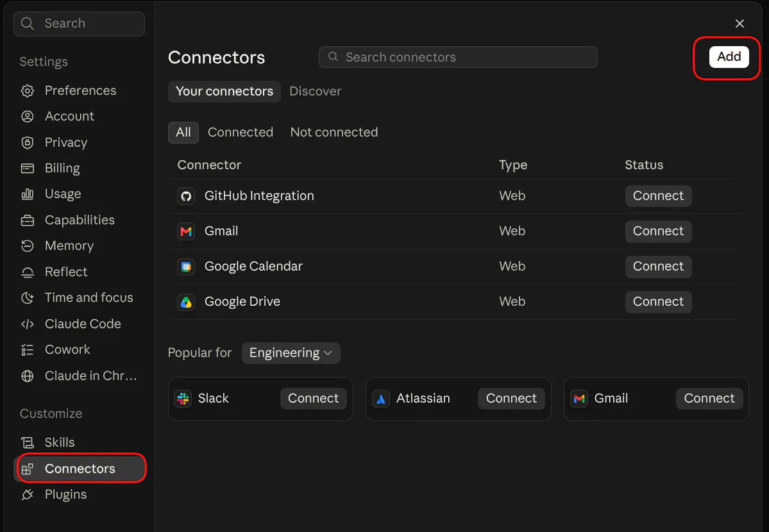Click the Account person icon
769x532 pixels.
click(x=28, y=116)
